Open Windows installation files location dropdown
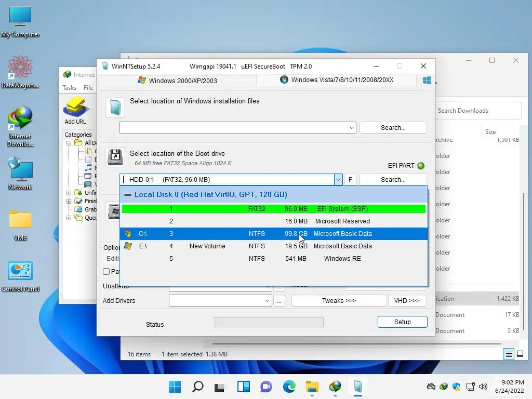The image size is (532, 399). click(352, 128)
